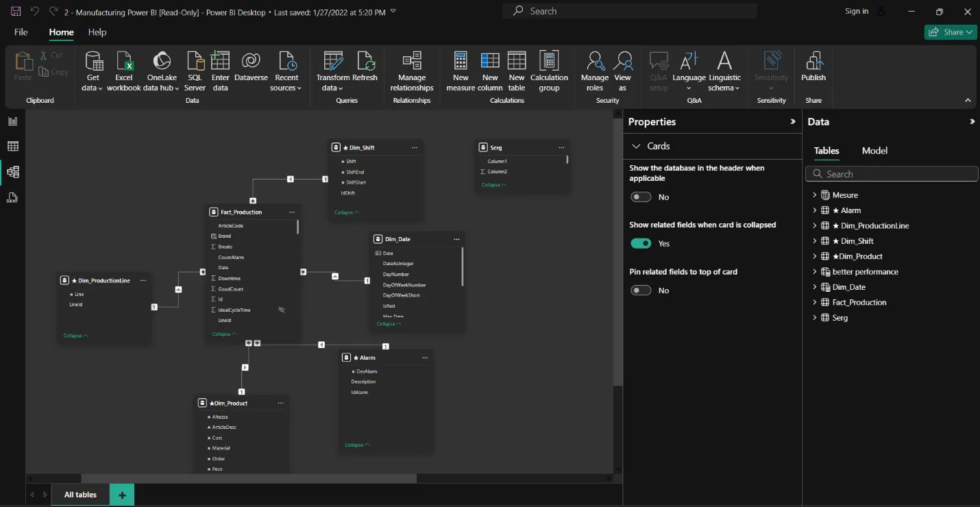The height and width of the screenshot is (507, 980).
Task: Open the Help ribbon tab
Action: 97,32
